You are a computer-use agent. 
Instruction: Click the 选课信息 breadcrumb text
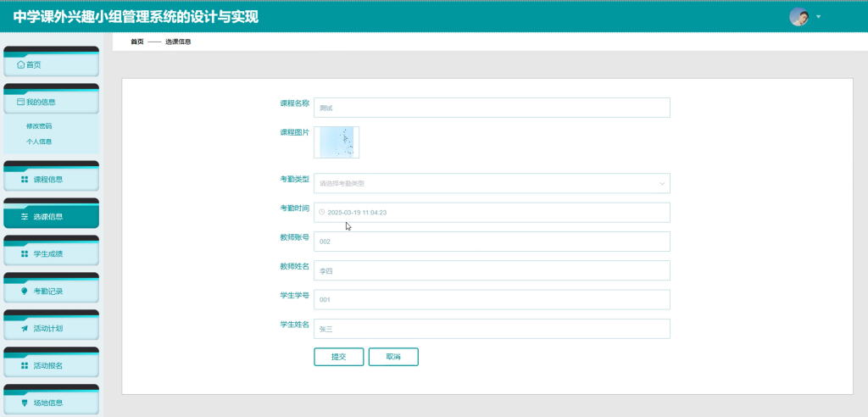tap(178, 42)
